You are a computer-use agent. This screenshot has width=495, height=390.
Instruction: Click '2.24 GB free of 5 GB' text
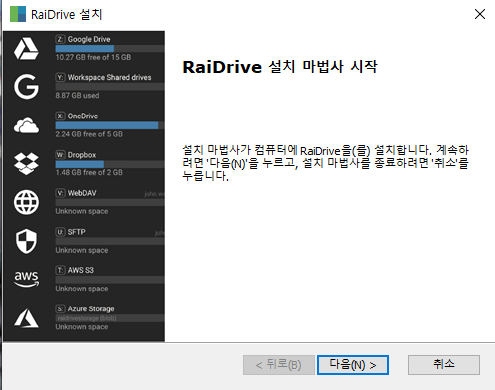tap(89, 134)
